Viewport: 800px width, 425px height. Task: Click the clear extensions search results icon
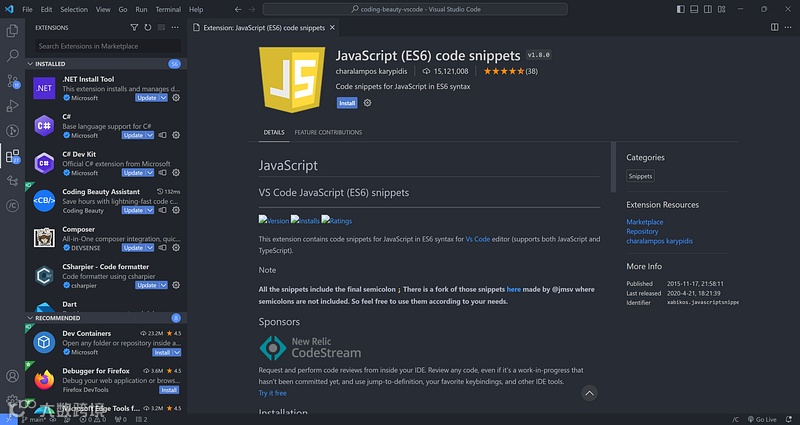161,28
